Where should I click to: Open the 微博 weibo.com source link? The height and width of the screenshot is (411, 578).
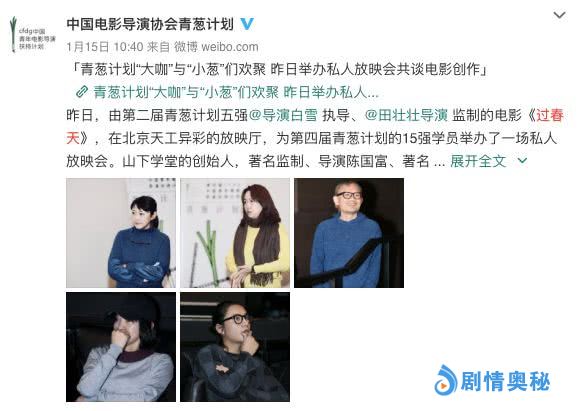coord(216,47)
